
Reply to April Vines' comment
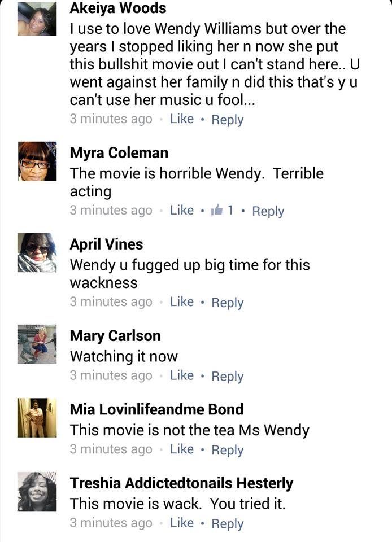pos(227,303)
